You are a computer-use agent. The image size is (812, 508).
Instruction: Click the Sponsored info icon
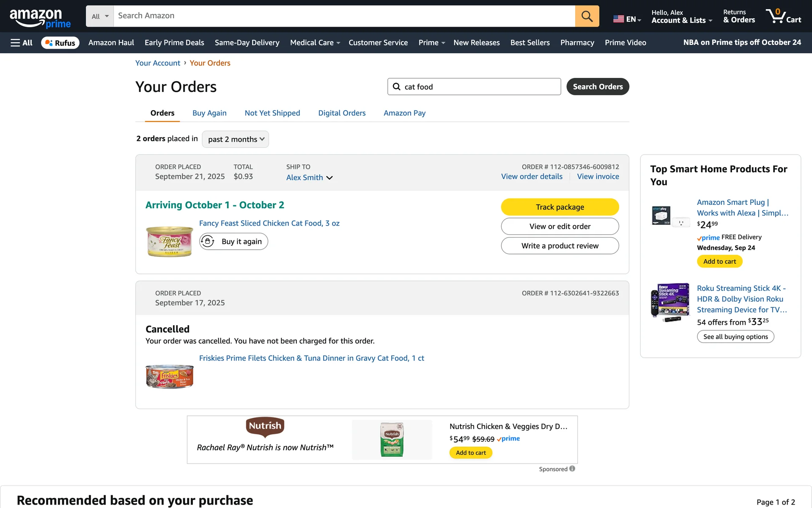coord(572,469)
